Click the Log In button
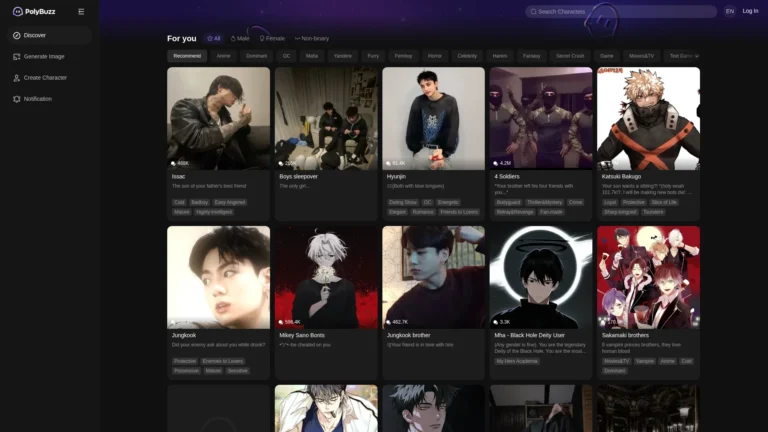The width and height of the screenshot is (768, 432). tap(750, 11)
